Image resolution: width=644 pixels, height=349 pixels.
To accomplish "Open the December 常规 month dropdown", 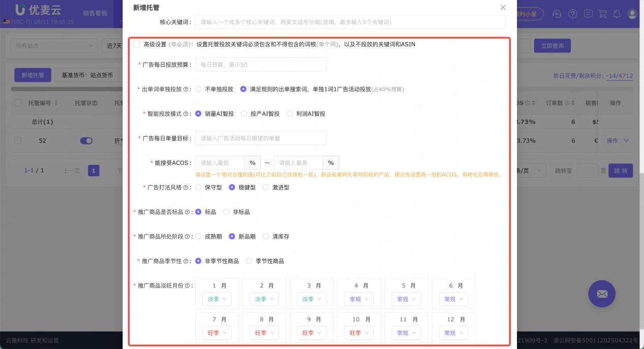I will pos(453,333).
